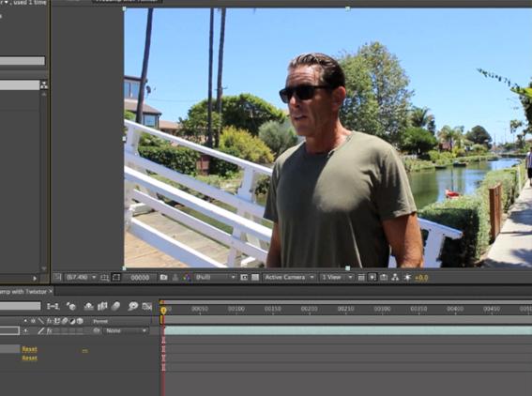Image resolution: width=532 pixels, height=396 pixels.
Task: Click the Quality column header icon
Action: tap(41, 321)
